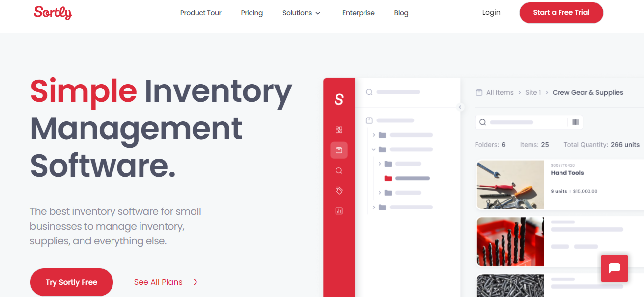This screenshot has height=297, width=644.
Task: Click All Items in the breadcrumb
Action: click(500, 92)
